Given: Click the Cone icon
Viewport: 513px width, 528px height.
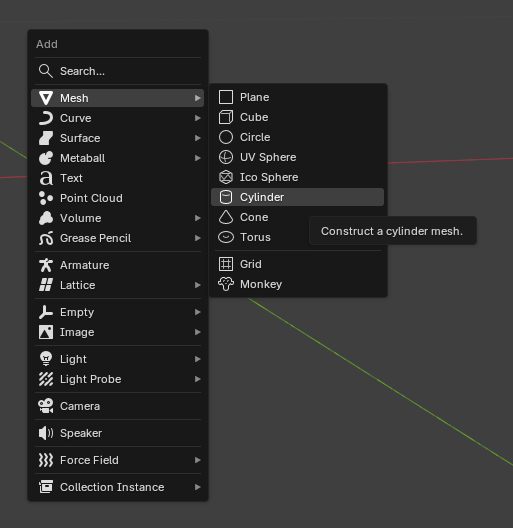Looking at the screenshot, I should (226, 217).
